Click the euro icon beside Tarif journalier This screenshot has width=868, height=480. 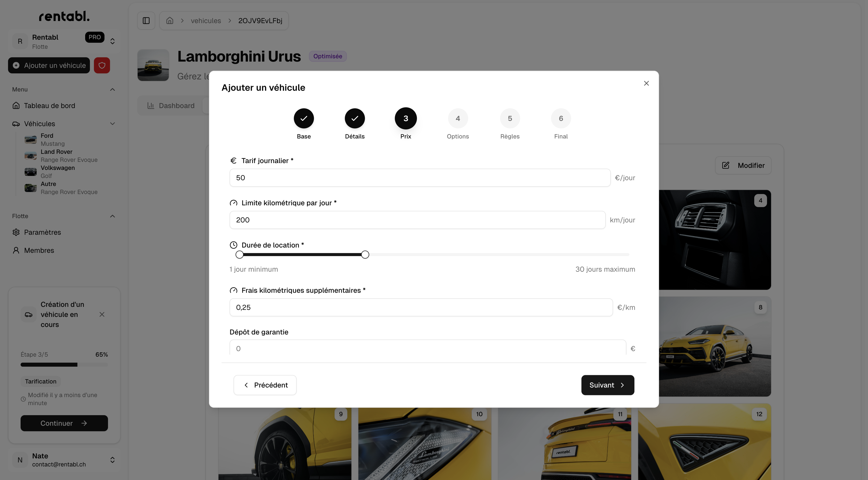coord(233,160)
